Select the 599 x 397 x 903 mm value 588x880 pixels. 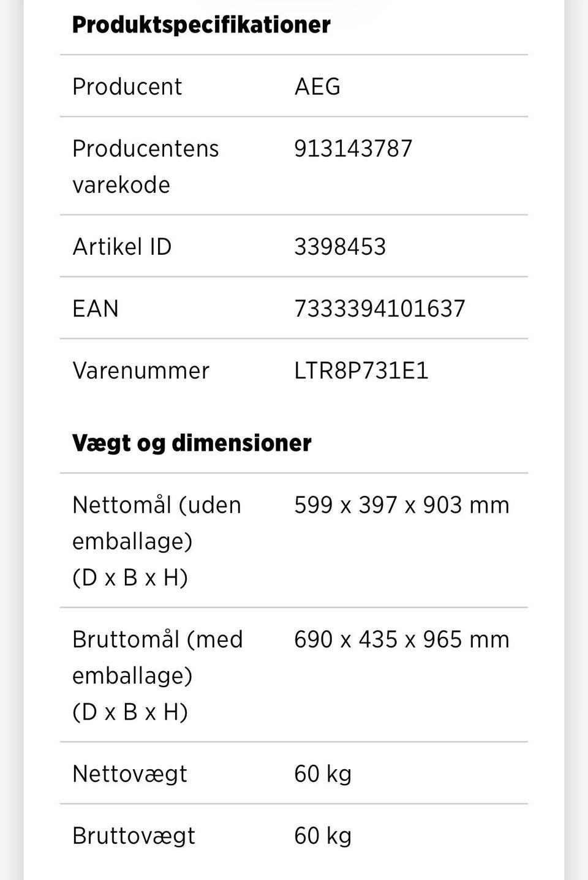click(x=401, y=505)
